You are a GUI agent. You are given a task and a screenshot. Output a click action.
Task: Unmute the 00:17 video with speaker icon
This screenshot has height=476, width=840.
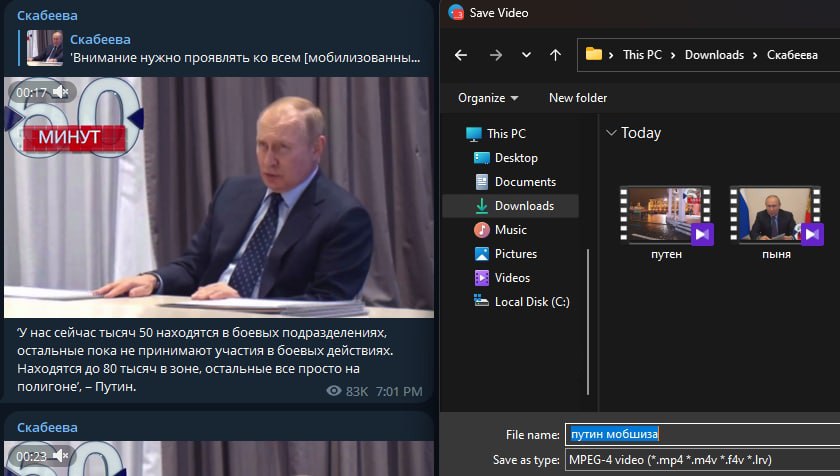click(x=61, y=92)
